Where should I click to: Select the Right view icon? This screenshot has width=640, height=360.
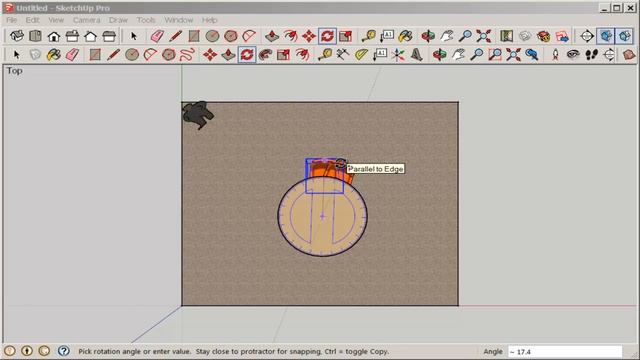pos(72,36)
